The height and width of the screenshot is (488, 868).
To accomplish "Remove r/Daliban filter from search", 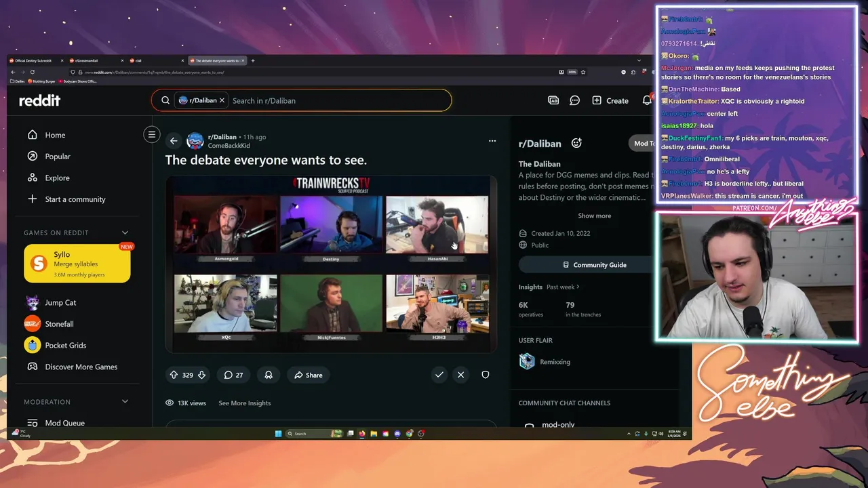I will (x=222, y=100).
